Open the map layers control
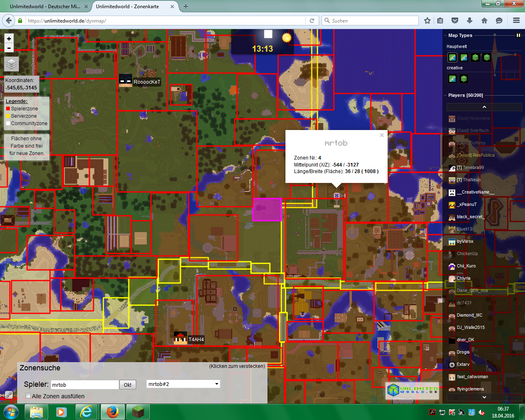The height and width of the screenshot is (420, 525). coord(11,64)
